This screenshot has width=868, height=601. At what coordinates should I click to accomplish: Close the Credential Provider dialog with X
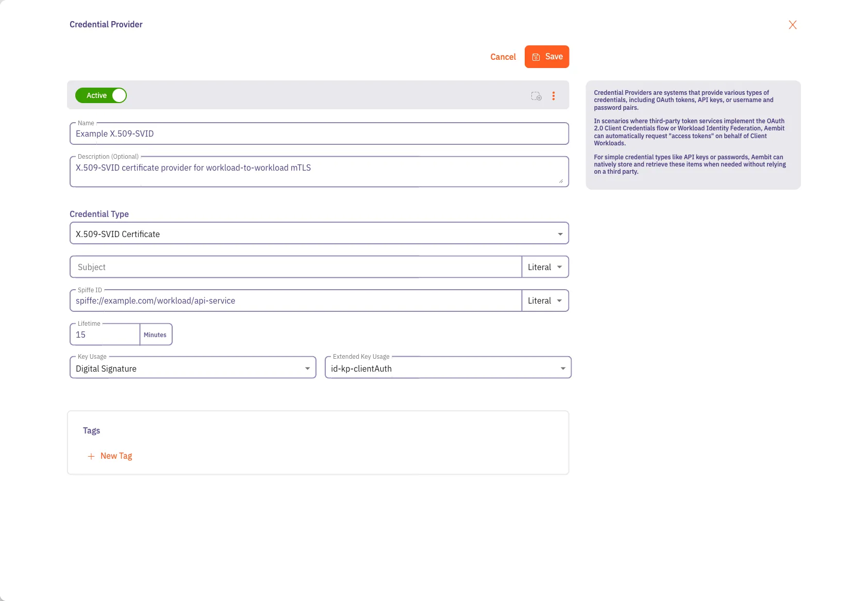click(x=793, y=25)
